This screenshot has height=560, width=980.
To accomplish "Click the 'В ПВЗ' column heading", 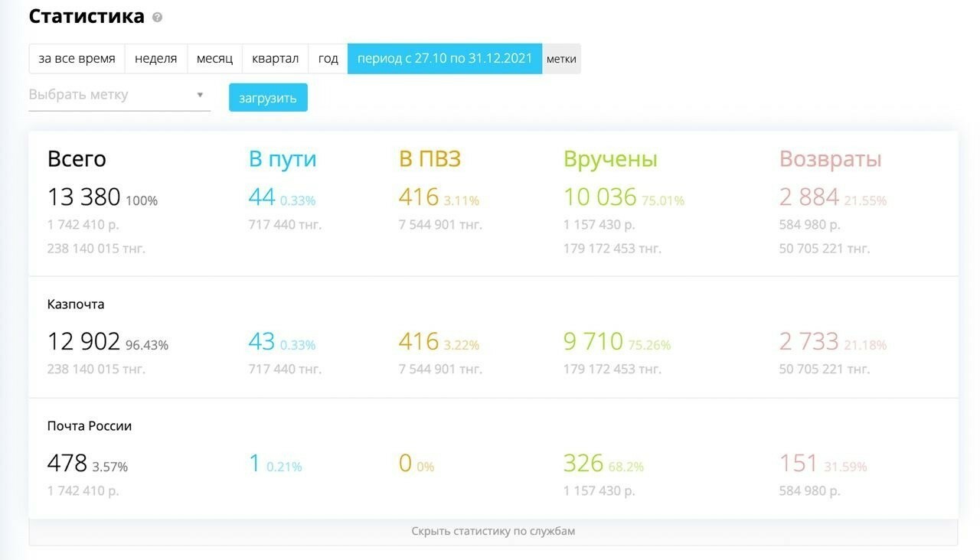I will (x=430, y=158).
